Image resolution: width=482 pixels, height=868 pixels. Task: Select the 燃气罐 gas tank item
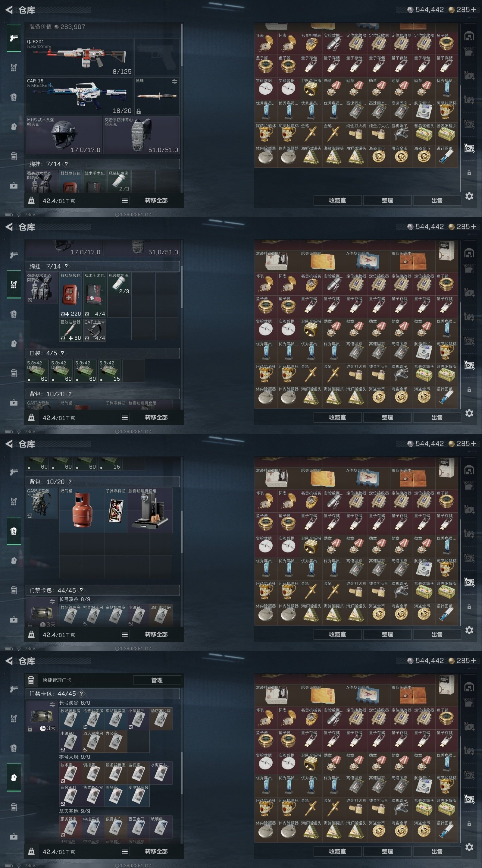(82, 510)
